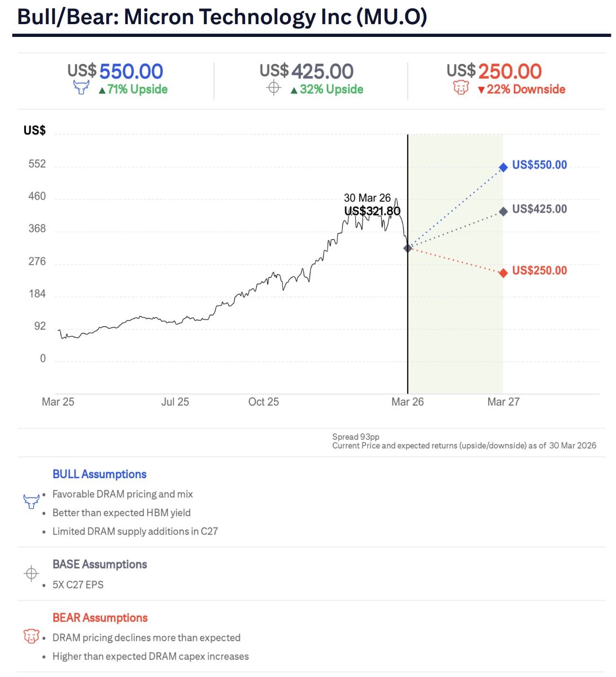Click the crosshair icon next to BASE Assumptions
This screenshot has width=616, height=677.
click(x=31, y=573)
